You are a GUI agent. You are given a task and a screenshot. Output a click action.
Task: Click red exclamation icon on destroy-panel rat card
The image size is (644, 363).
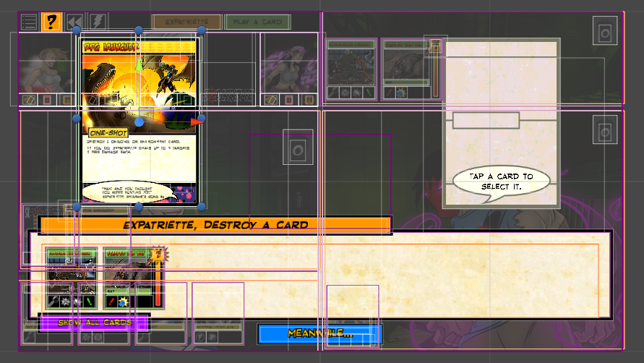[111, 302]
